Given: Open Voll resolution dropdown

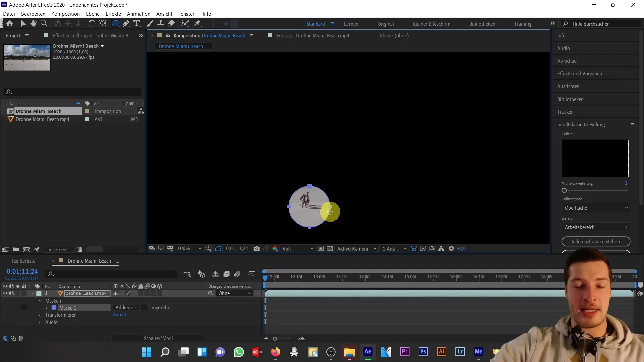Looking at the screenshot, I should pos(298,248).
